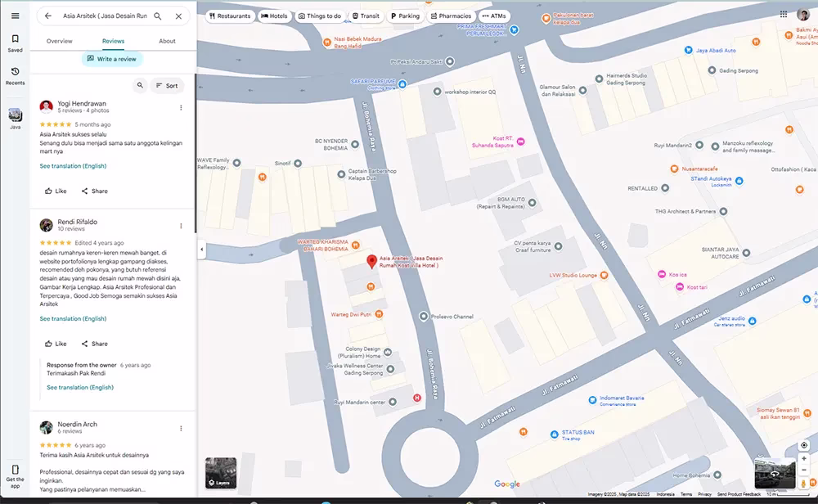Go back using the arrow in search box
Screen dimensions: 818x504
point(48,16)
